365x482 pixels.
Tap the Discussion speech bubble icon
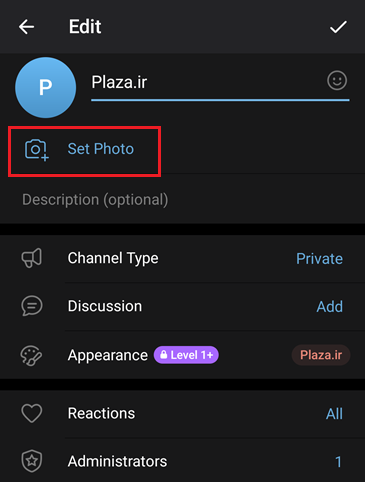(32, 306)
